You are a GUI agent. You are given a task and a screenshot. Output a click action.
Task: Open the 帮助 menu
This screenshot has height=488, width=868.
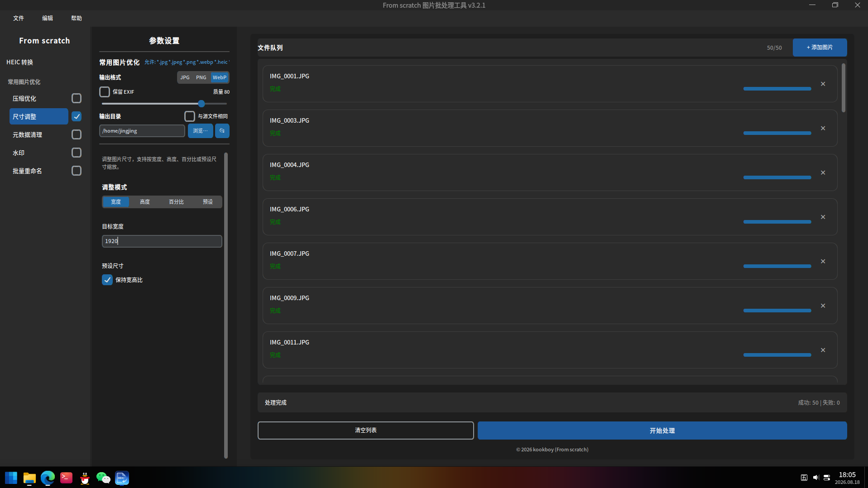77,18
